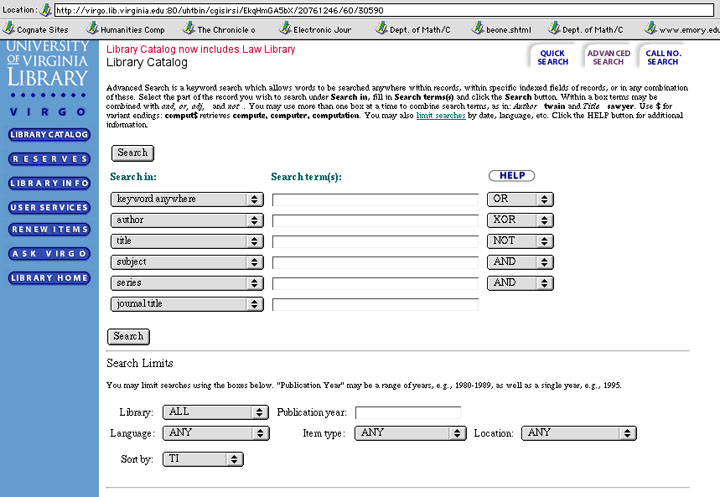Open Library Info sidebar button
The height and width of the screenshot is (497, 720).
49,183
